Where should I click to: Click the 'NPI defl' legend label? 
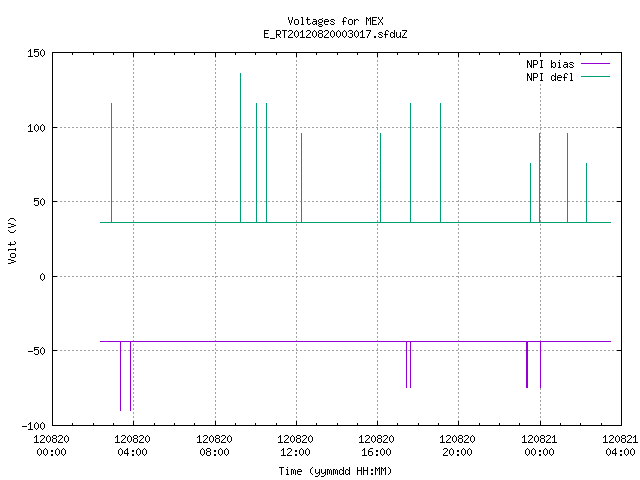tap(550, 77)
